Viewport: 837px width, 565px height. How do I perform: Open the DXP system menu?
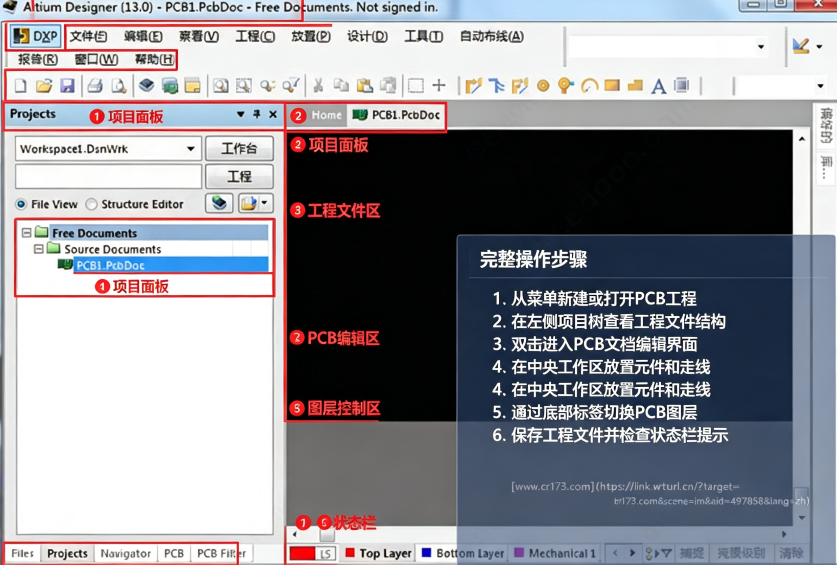click(x=35, y=36)
